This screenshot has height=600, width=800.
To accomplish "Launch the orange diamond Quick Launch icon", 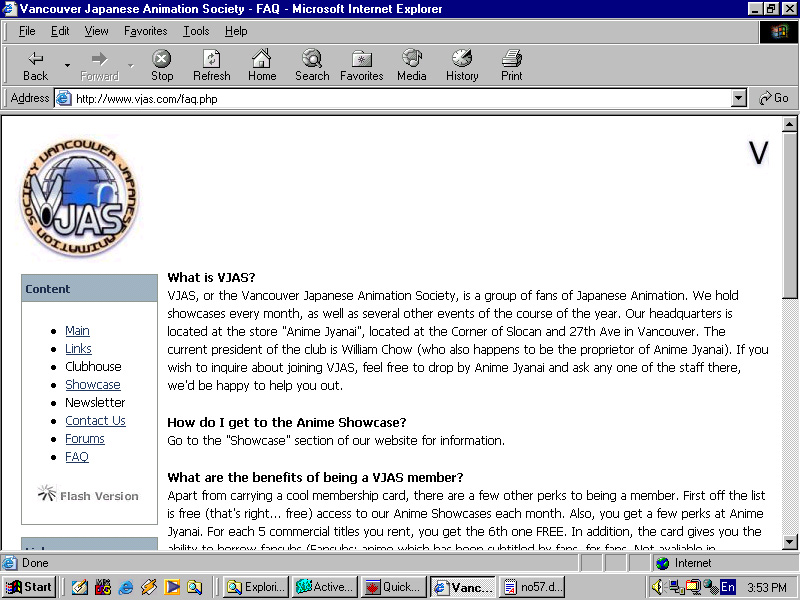I will (x=148, y=587).
